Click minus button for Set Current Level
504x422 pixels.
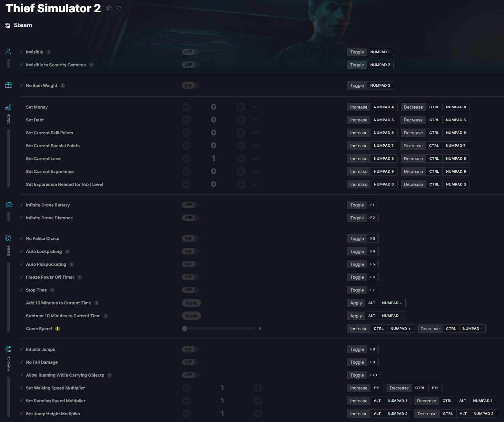click(x=186, y=158)
